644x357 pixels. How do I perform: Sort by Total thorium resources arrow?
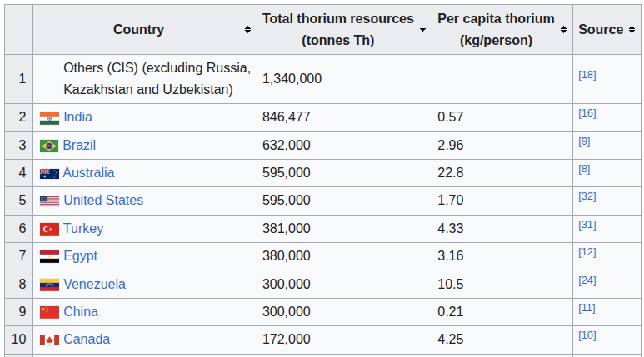[422, 30]
